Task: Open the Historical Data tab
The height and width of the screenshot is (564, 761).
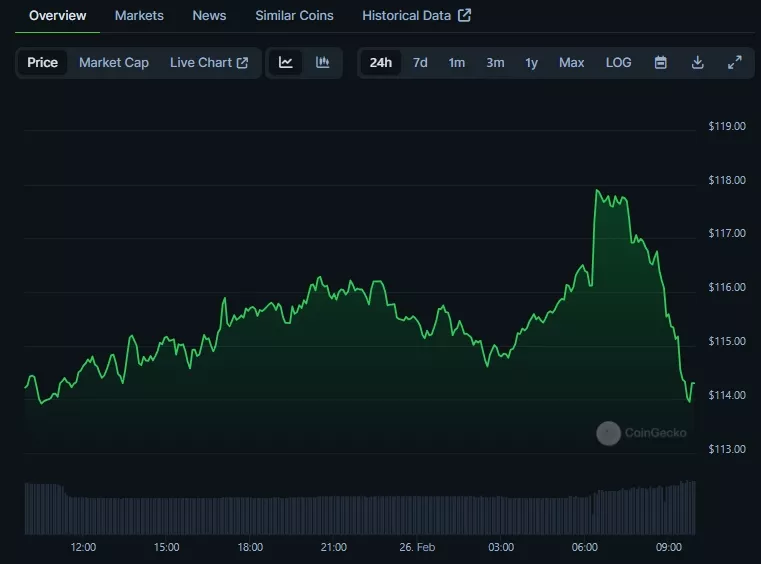Action: [416, 15]
